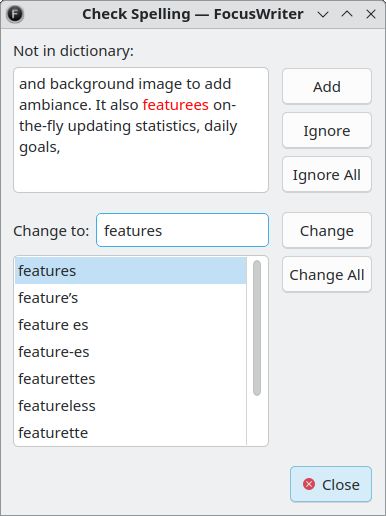Click the suggestions list scrollbar

[257, 328]
